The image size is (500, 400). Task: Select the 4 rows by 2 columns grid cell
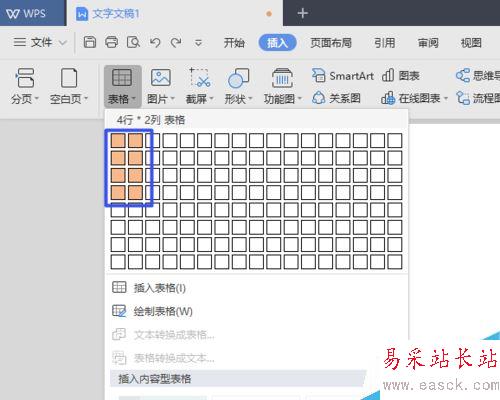[x=135, y=192]
